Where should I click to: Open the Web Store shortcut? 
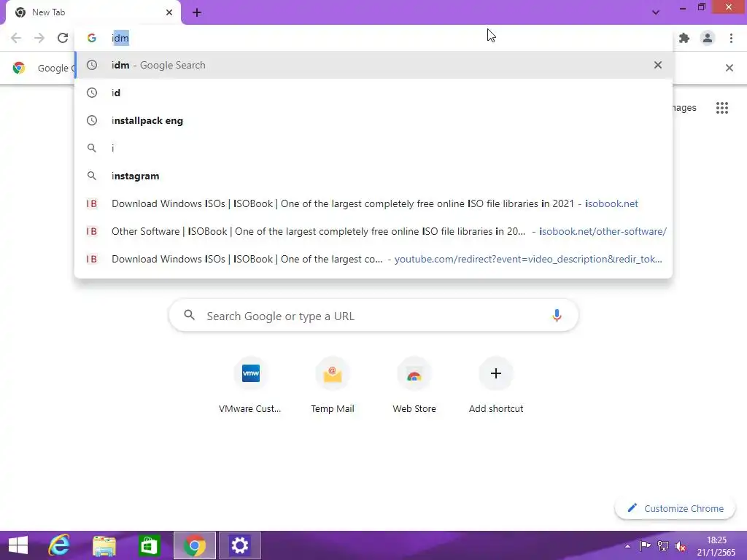pyautogui.click(x=414, y=386)
